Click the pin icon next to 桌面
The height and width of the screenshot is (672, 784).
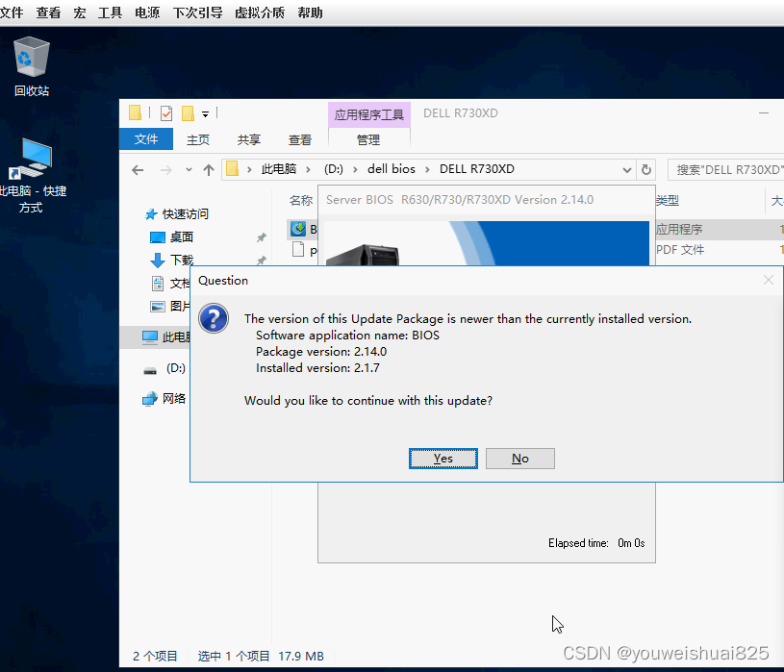pos(262,237)
